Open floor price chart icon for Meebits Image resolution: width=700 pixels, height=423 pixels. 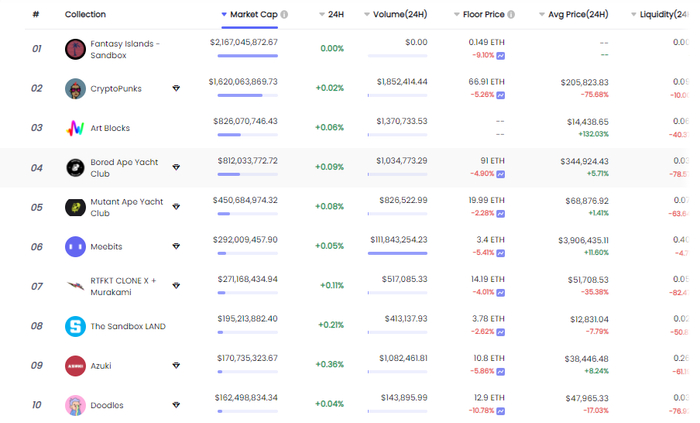[x=501, y=253]
